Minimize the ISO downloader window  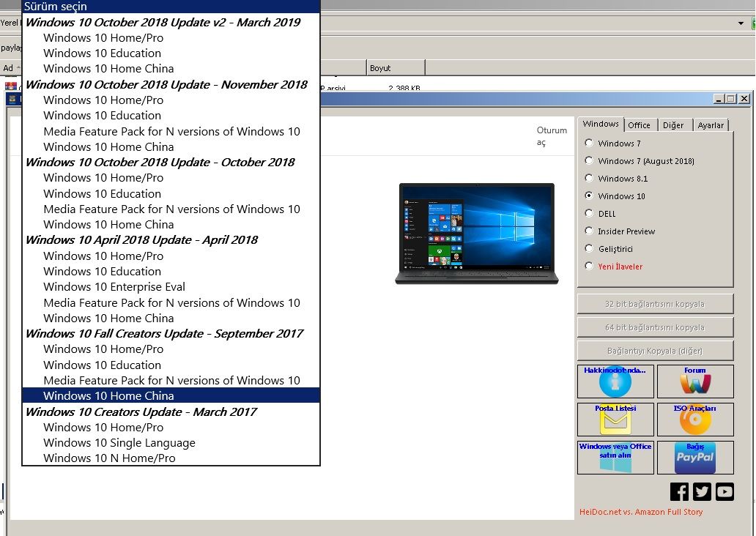click(719, 99)
